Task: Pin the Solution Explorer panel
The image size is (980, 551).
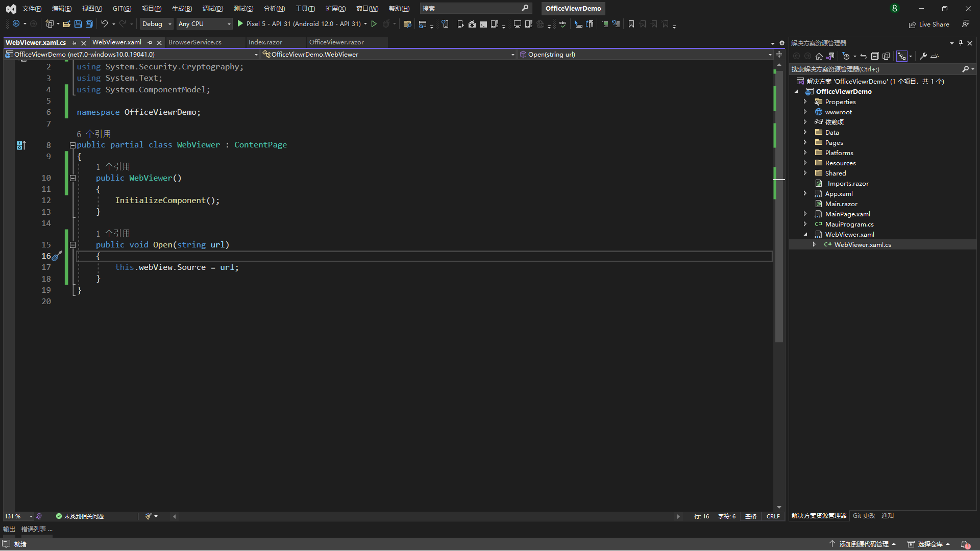Action: (x=961, y=43)
